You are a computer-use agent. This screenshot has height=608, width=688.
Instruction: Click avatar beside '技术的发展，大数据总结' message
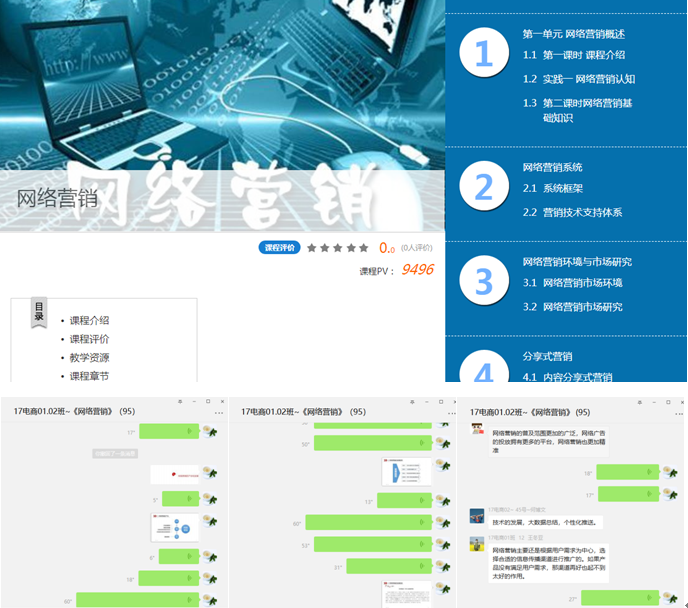(477, 516)
